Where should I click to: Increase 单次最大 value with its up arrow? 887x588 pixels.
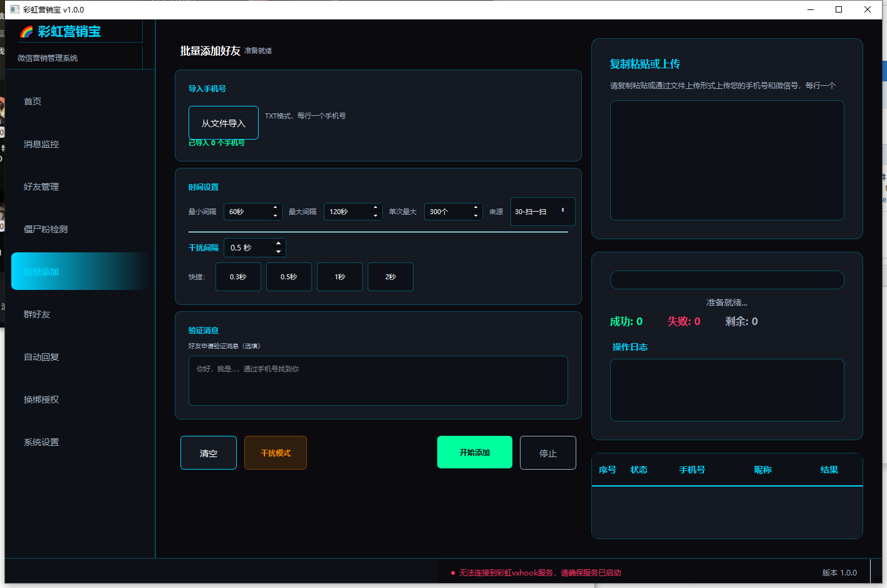pyautogui.click(x=475, y=207)
